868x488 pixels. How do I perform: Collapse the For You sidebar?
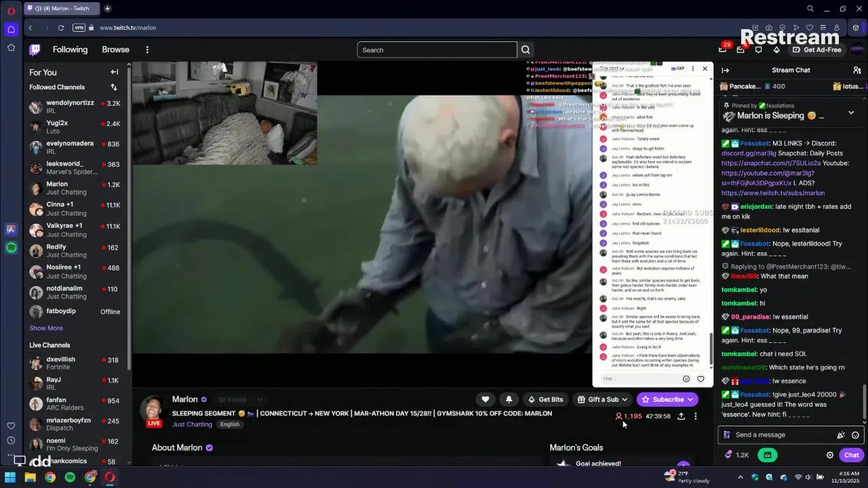114,73
